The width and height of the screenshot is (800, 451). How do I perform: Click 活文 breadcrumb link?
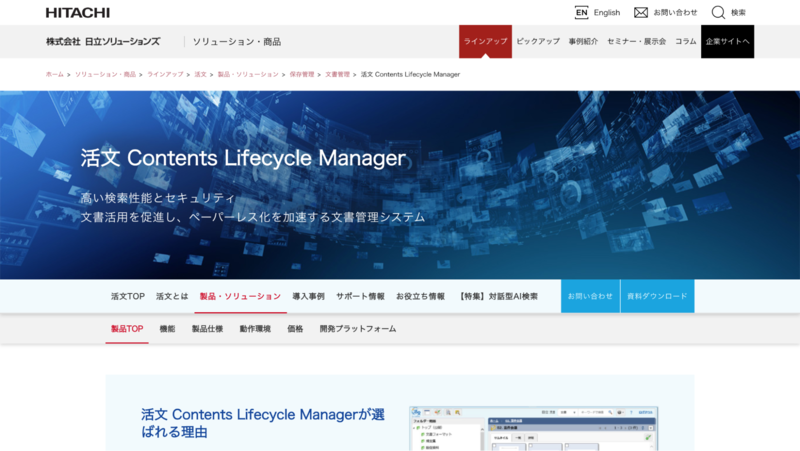[x=201, y=74]
